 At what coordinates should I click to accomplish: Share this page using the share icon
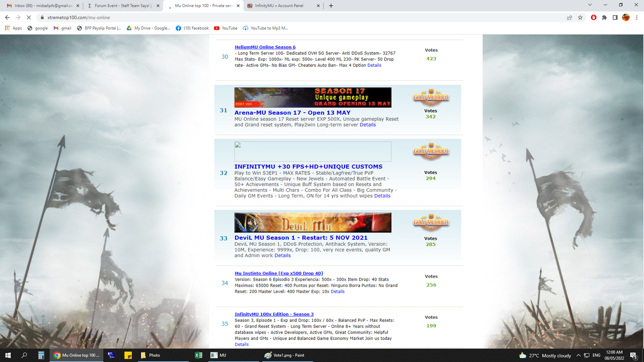pos(569,17)
